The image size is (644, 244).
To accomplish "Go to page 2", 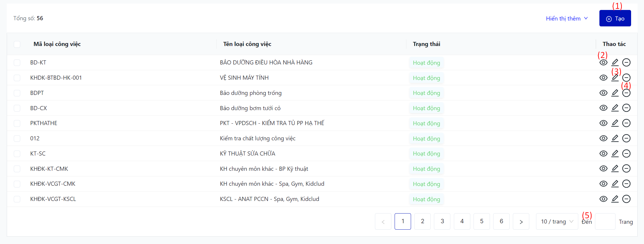I will pos(422,221).
